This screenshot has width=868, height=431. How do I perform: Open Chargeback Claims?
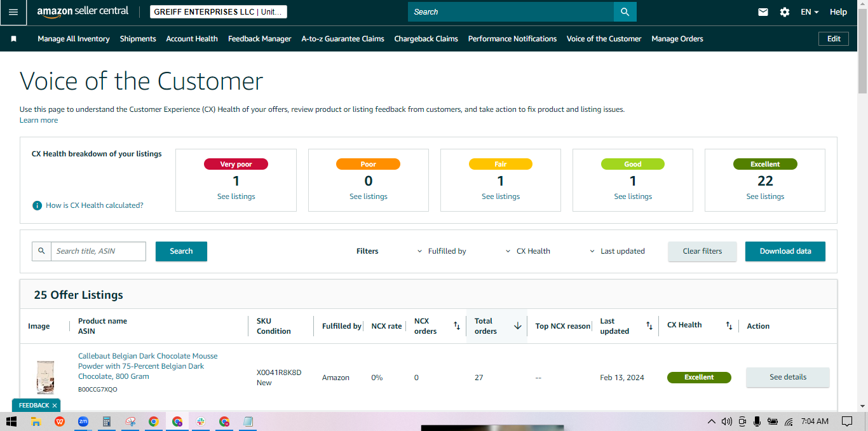click(426, 39)
